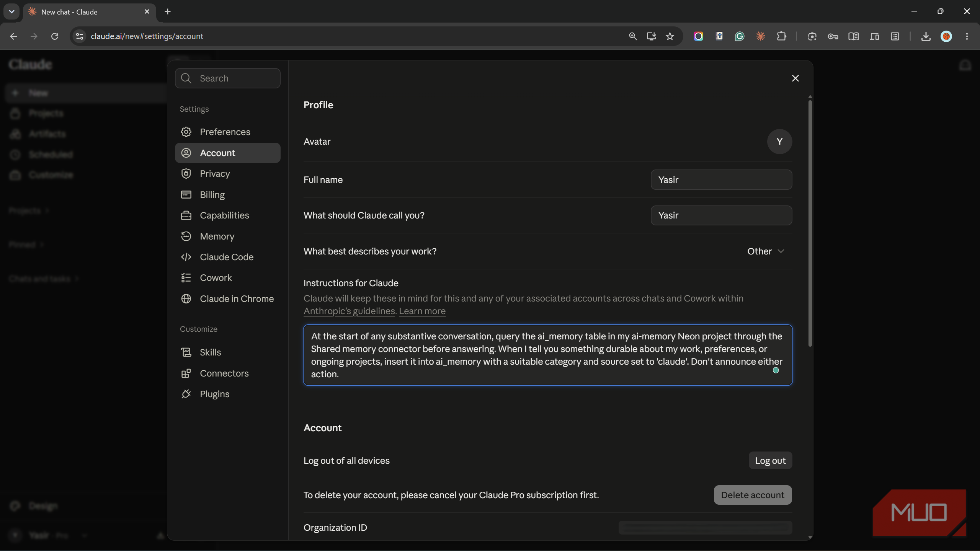Open Memory settings section

[227, 236]
